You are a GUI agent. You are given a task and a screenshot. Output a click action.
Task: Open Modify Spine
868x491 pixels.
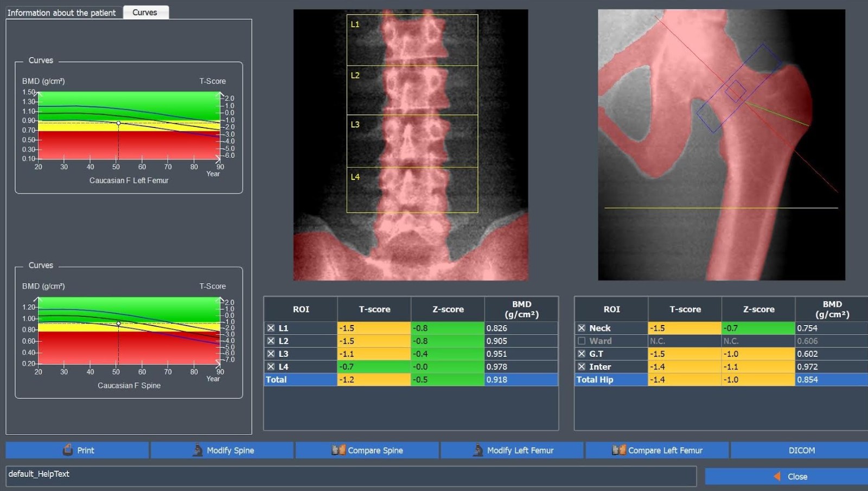222,450
